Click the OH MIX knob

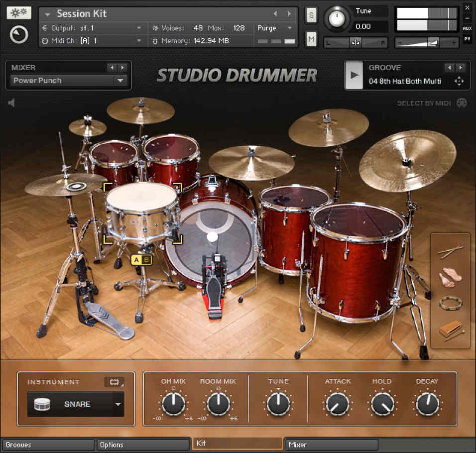[x=173, y=404]
